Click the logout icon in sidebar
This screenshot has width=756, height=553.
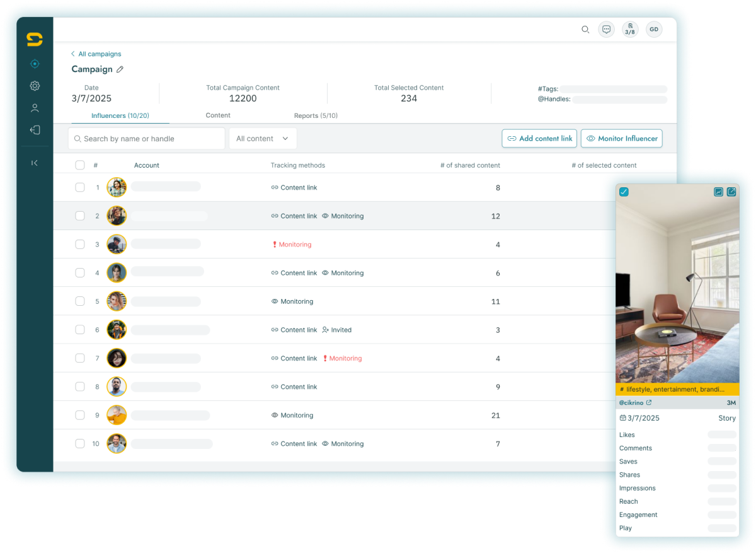point(35,130)
